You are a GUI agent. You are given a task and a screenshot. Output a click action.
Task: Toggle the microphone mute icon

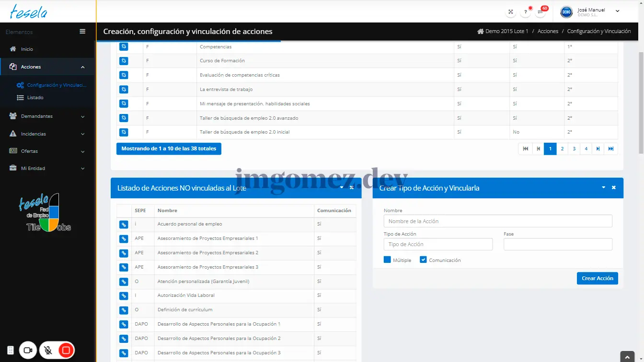point(48,351)
